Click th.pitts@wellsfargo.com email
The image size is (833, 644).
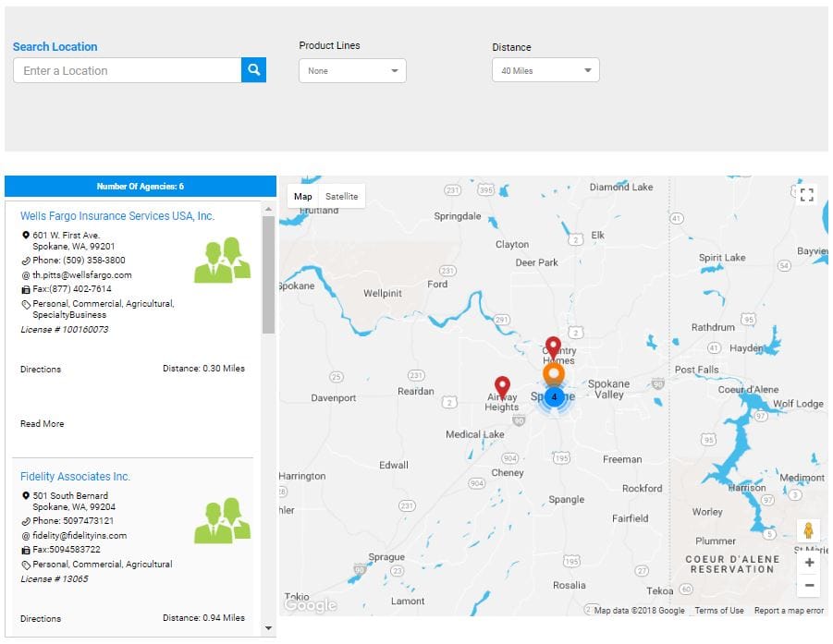tap(81, 275)
